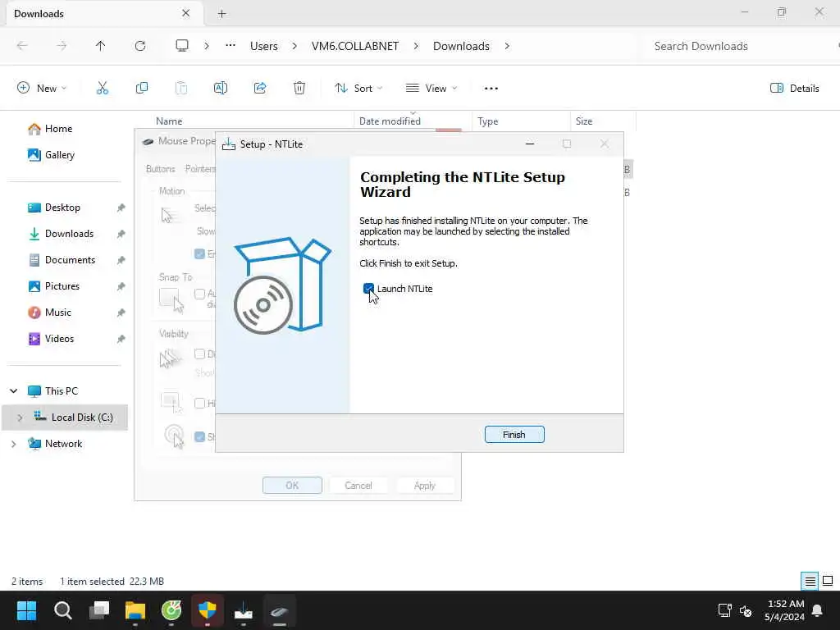Open Videos in the sidebar
This screenshot has height=630, width=840.
(59, 339)
